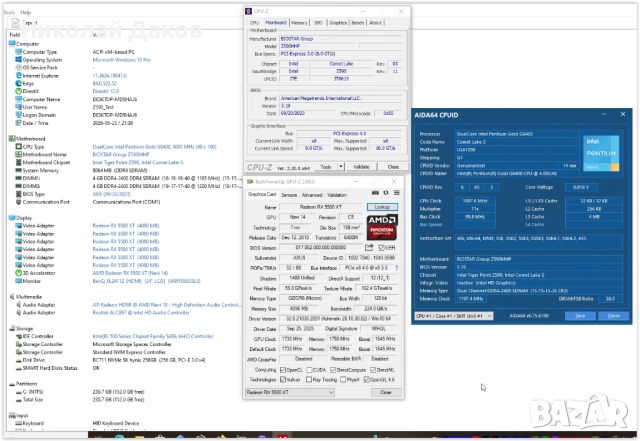This screenshot has height=441, width=640.
Task: Click the Tools button in CPU-Z
Action: 326,167
